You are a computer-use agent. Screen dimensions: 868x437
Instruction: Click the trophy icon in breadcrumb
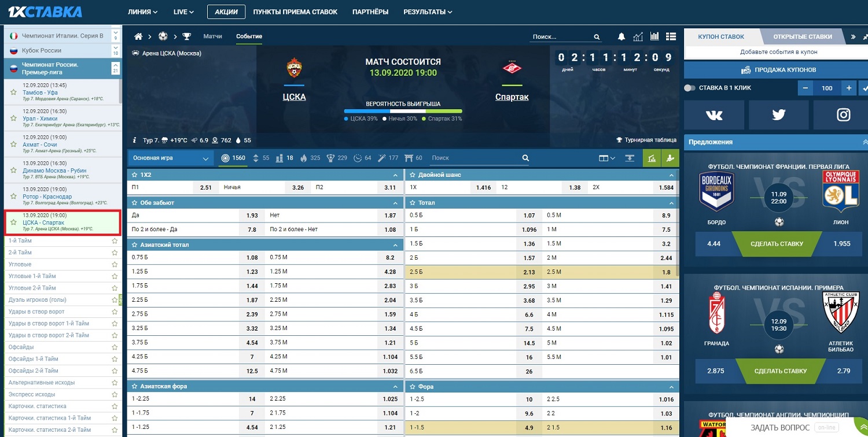pos(186,36)
